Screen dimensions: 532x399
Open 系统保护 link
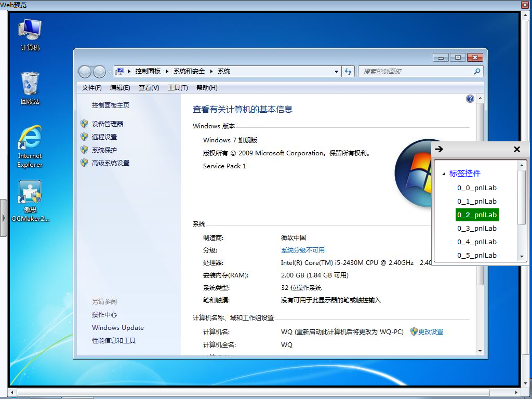pyautogui.click(x=104, y=150)
